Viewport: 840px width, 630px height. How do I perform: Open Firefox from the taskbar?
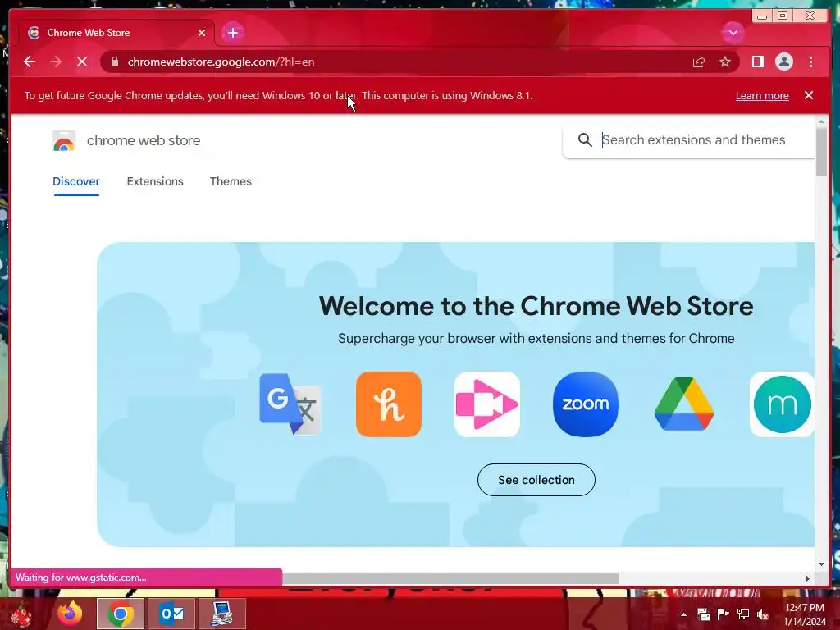click(71, 614)
